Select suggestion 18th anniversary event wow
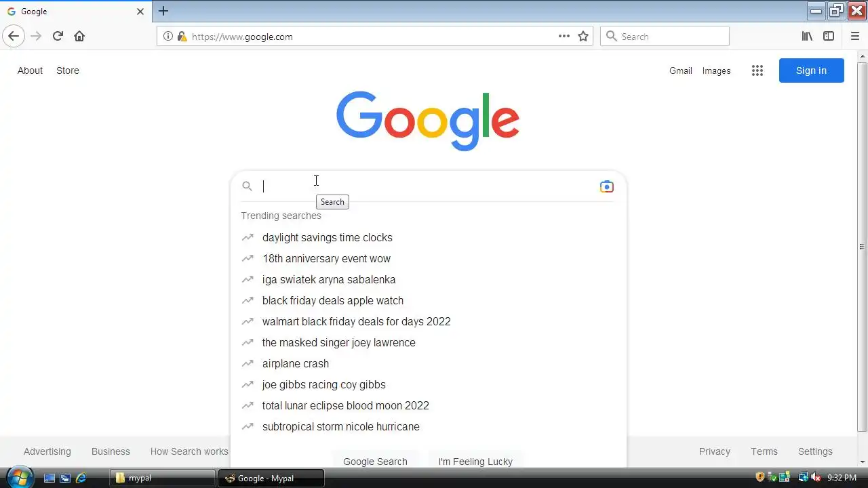868x488 pixels. click(428, 258)
